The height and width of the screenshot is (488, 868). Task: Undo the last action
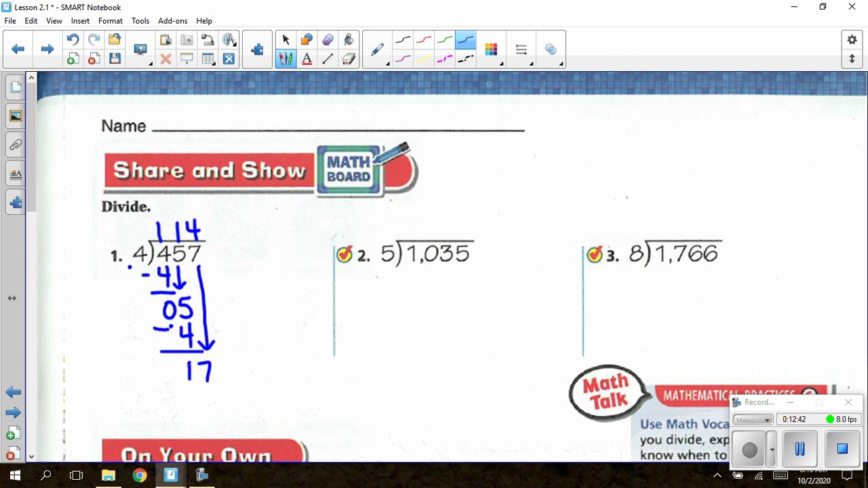73,40
